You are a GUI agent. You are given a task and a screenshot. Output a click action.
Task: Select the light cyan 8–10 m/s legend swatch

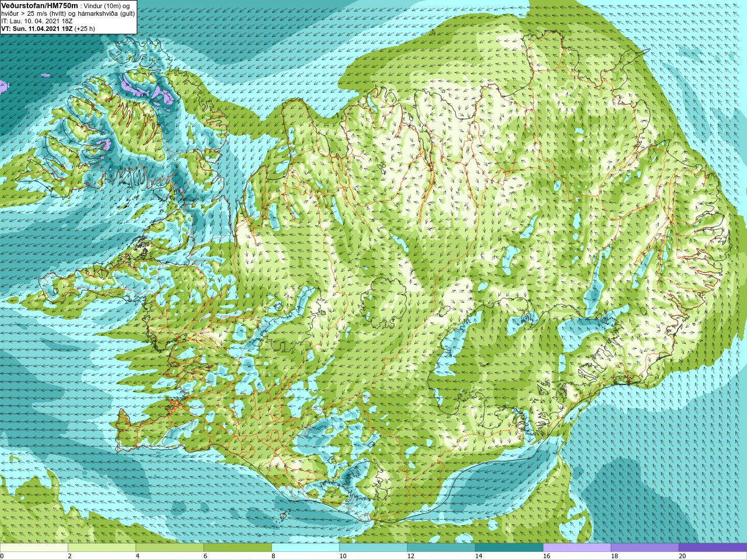click(x=305, y=548)
